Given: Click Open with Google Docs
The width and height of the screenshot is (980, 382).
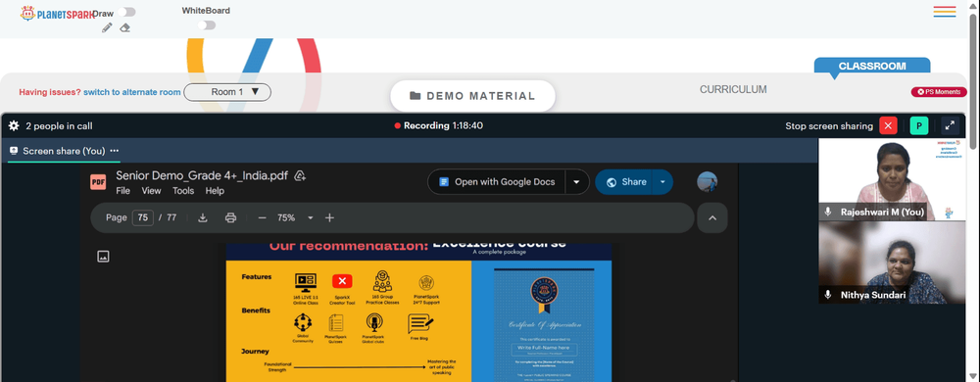Looking at the screenshot, I should click(x=497, y=182).
